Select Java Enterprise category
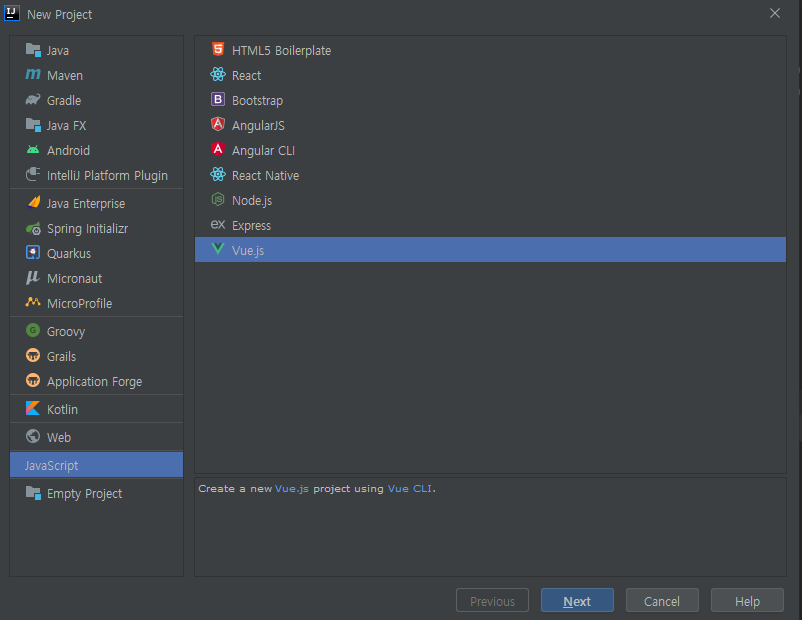Screen dimensions: 802x620 96,204
